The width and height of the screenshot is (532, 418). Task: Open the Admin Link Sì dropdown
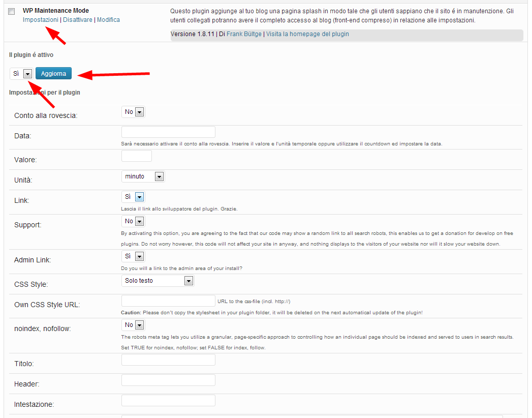[133, 256]
